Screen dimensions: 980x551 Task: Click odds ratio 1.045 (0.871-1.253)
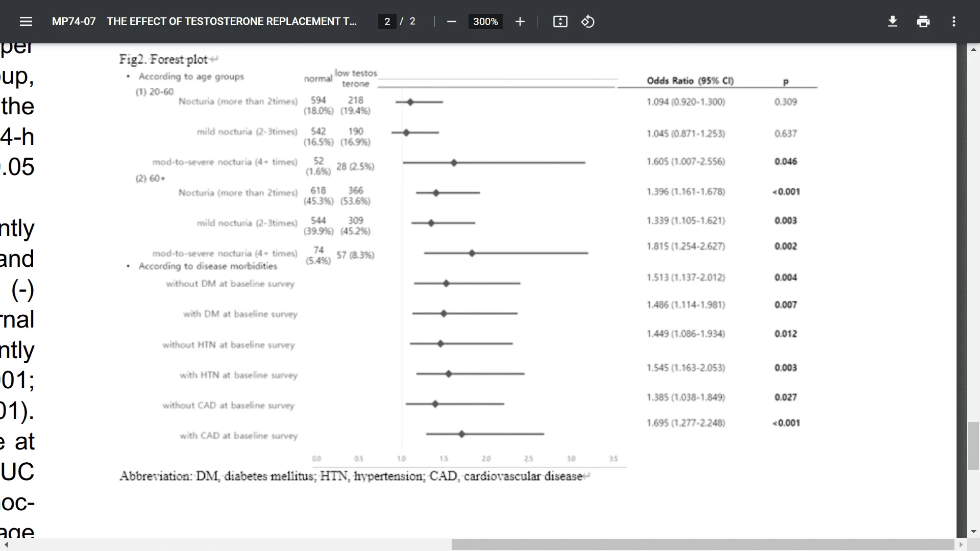(685, 133)
